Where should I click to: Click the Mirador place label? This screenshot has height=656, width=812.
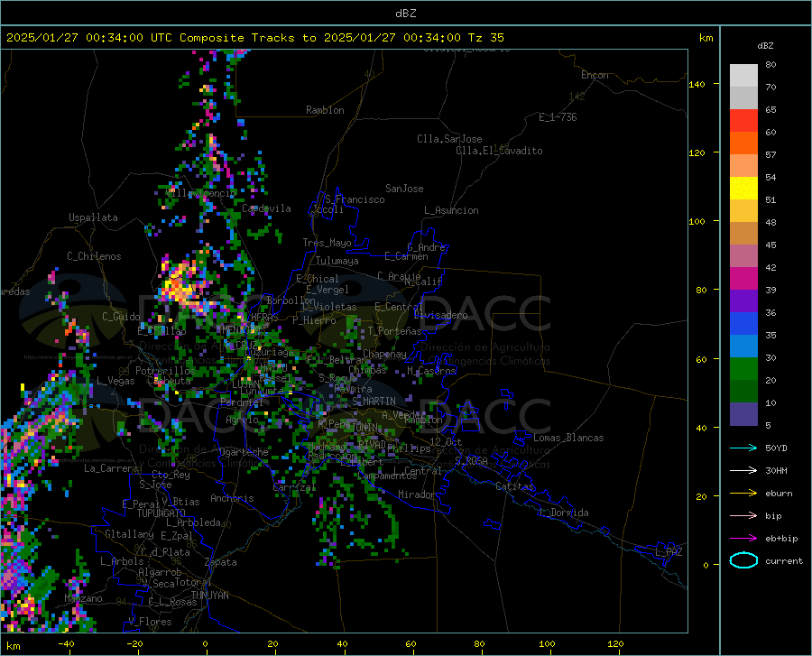[417, 494]
